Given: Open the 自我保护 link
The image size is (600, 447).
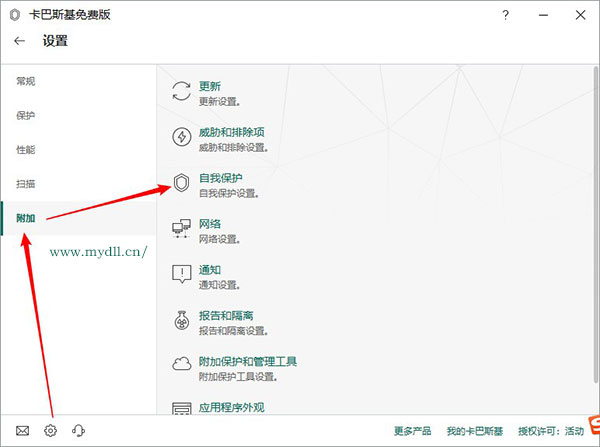Looking at the screenshot, I should tap(221, 178).
